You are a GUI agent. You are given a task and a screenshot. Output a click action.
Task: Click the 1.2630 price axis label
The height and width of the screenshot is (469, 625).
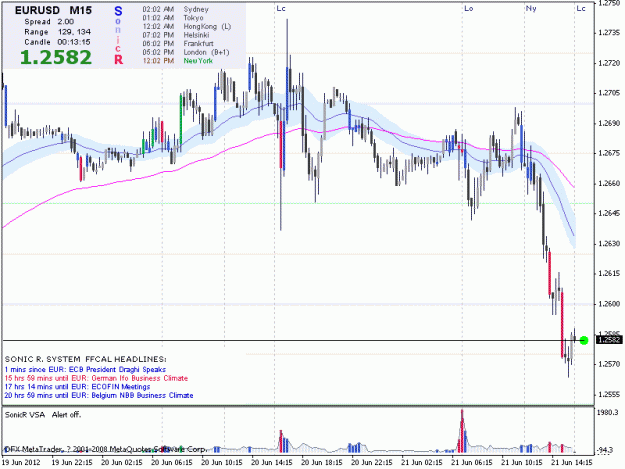point(609,243)
